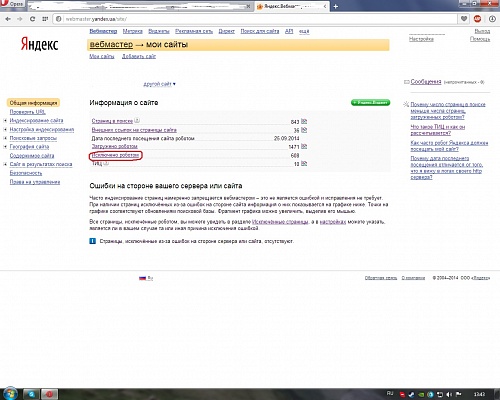This screenshot has height=400, width=500.
Task: Open Windows Start button
Action: [10, 394]
